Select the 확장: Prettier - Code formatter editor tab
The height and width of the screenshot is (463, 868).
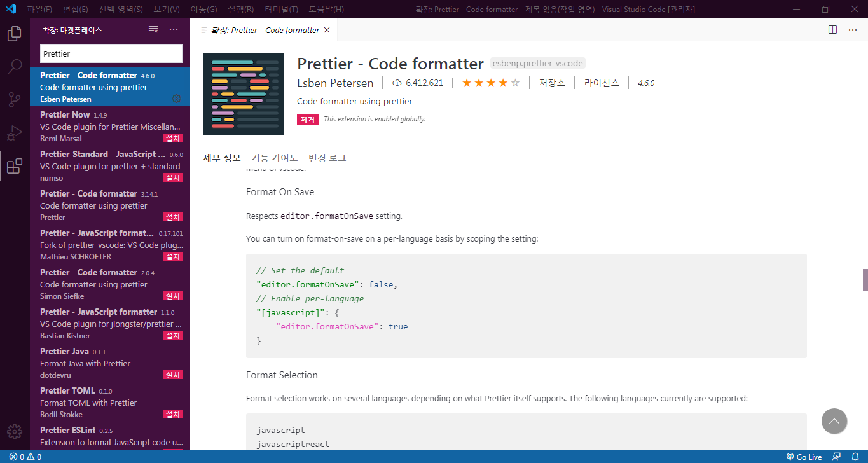click(x=264, y=30)
